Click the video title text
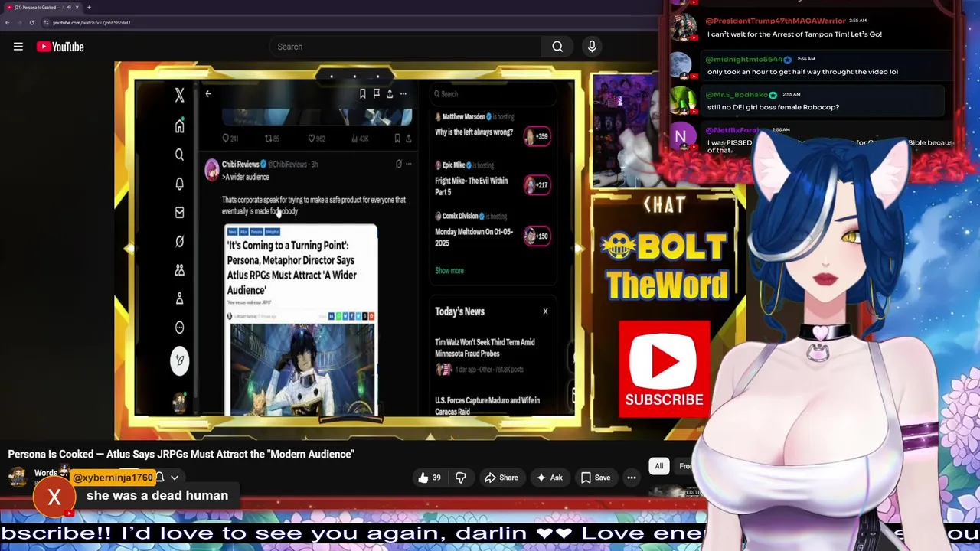 tap(181, 454)
